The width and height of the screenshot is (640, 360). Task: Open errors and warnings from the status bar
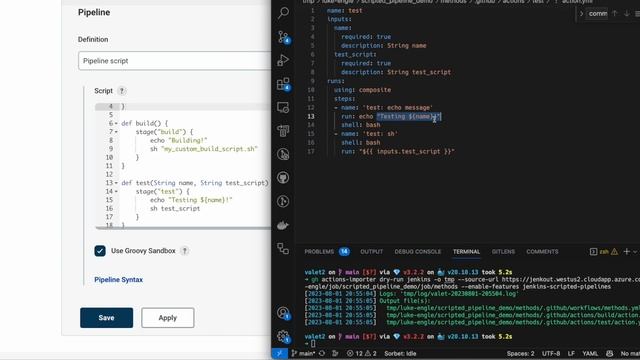tap(362, 353)
